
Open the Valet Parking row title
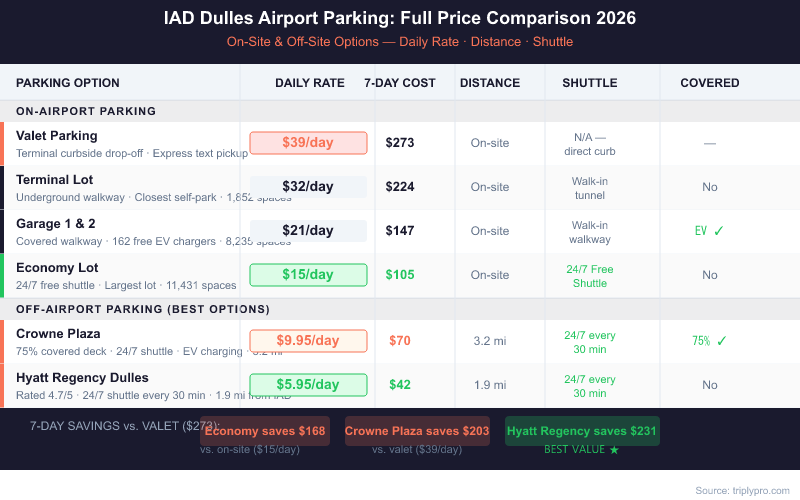57,136
